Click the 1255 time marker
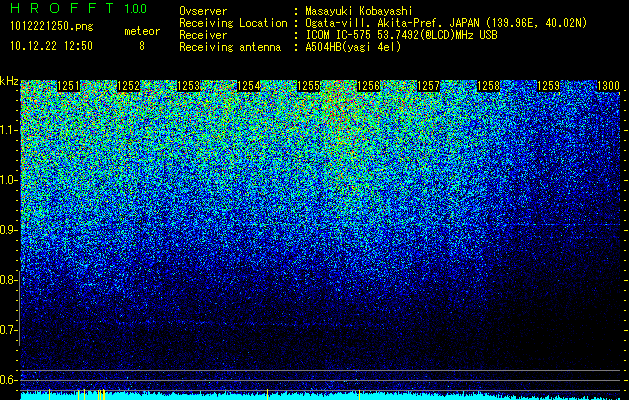 pyautogui.click(x=308, y=86)
